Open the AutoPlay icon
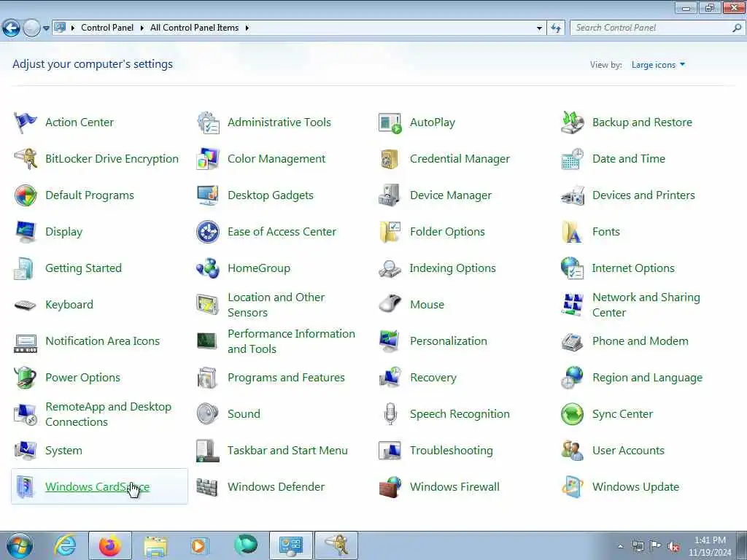The width and height of the screenshot is (747, 560). click(x=390, y=122)
